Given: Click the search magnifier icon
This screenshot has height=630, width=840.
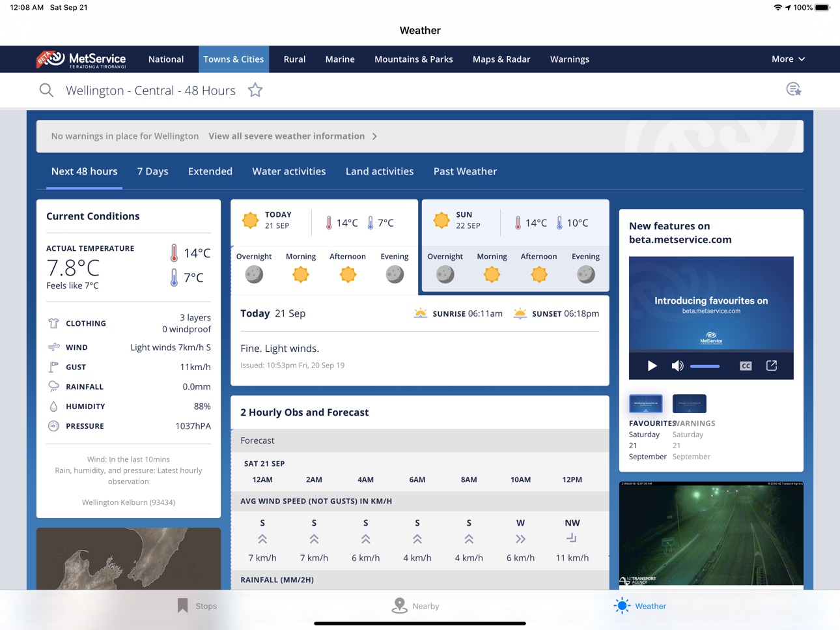Looking at the screenshot, I should click(46, 90).
